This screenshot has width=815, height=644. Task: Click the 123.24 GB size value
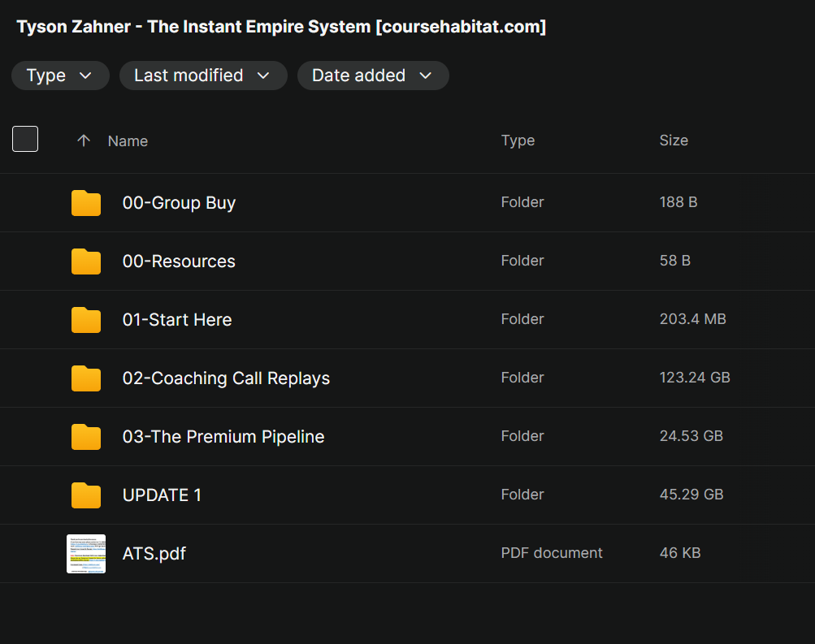click(695, 378)
